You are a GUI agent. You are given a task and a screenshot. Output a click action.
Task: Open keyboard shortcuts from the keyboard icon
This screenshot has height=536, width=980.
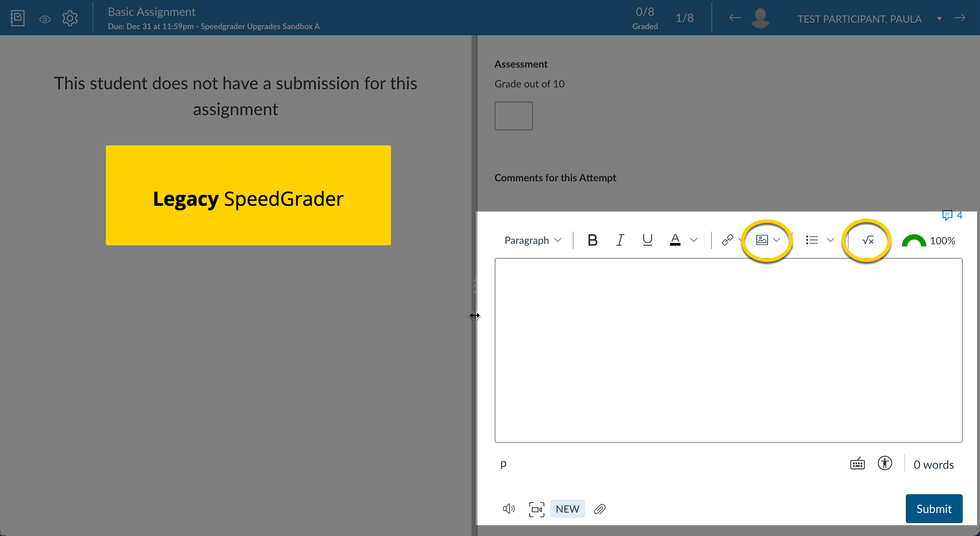(857, 463)
